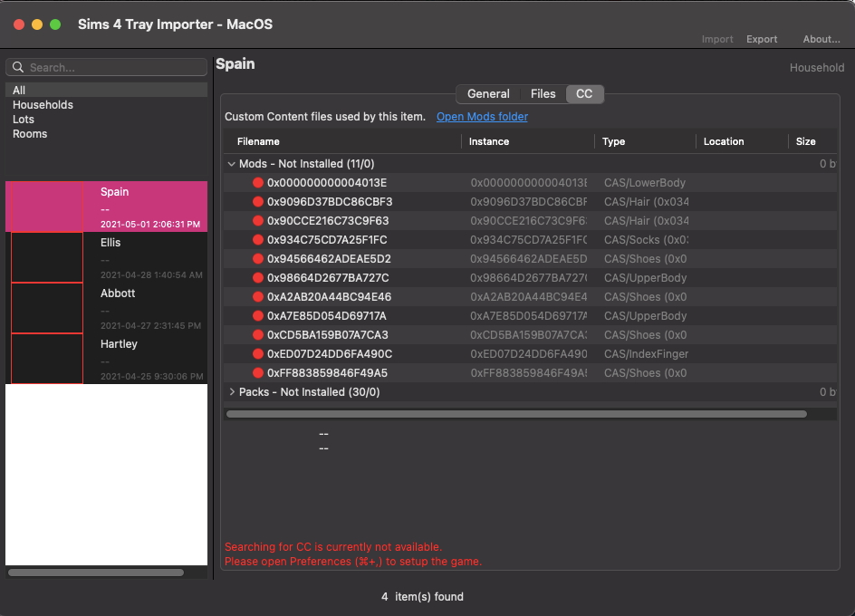855x616 pixels.
Task: Click Export in the toolbar
Action: (762, 39)
